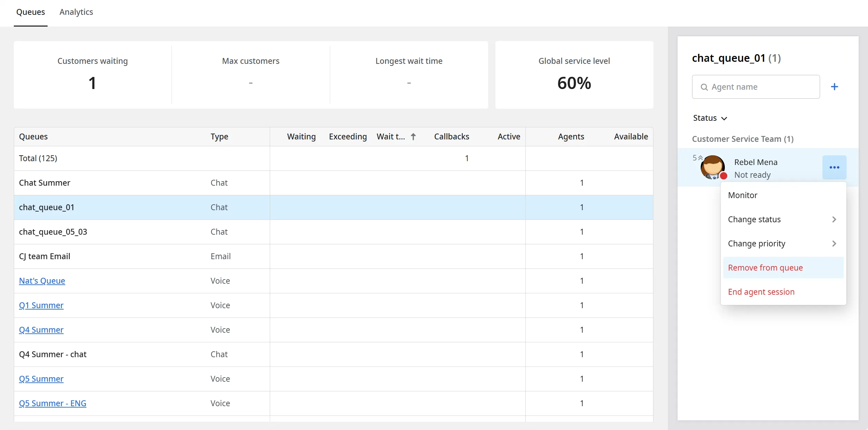Expand the Change priority submenu arrow
The height and width of the screenshot is (430, 868).
(834, 244)
